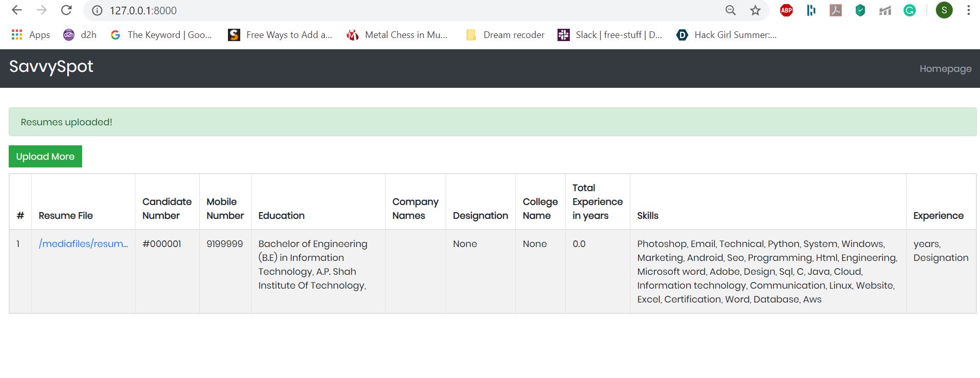Open the Adblock Plus extension

pos(786,10)
